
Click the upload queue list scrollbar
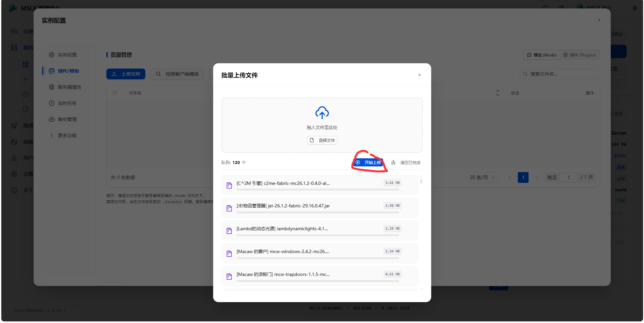coord(421,180)
